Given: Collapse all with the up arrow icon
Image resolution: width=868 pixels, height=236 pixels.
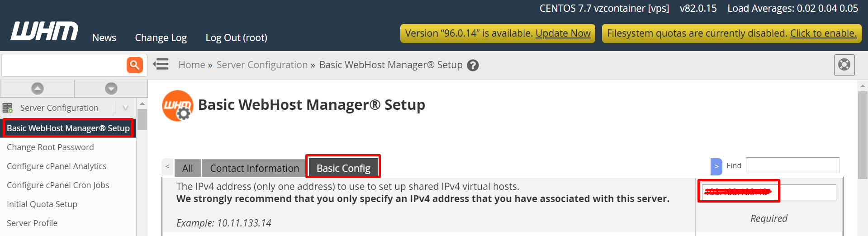Looking at the screenshot, I should (38, 89).
